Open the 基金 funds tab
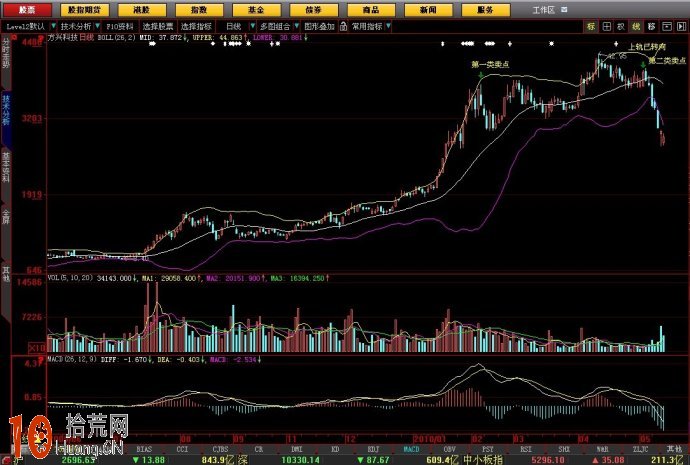 pos(256,9)
